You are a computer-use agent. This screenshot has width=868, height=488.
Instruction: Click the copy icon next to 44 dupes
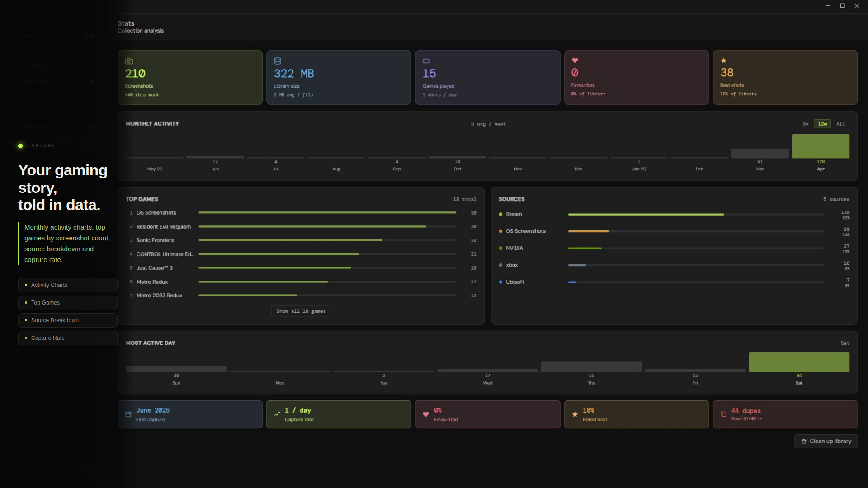[723, 414]
